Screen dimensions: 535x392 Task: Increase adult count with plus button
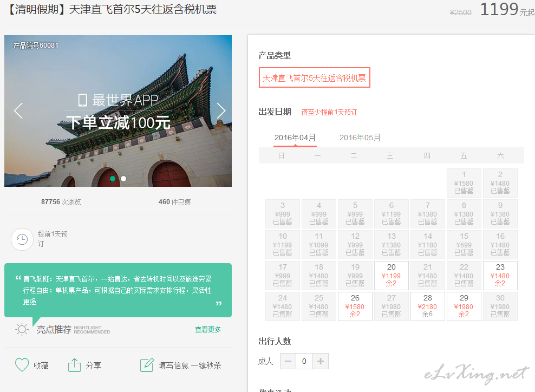click(x=321, y=361)
